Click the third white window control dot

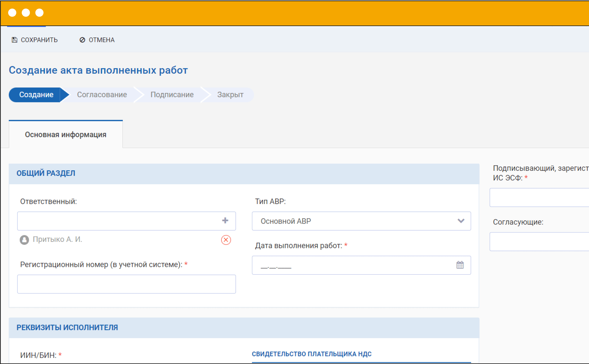pyautogui.click(x=39, y=12)
